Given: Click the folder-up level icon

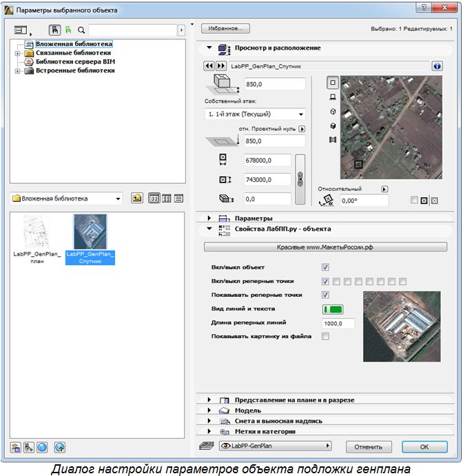Looking at the screenshot, I should click(137, 198).
